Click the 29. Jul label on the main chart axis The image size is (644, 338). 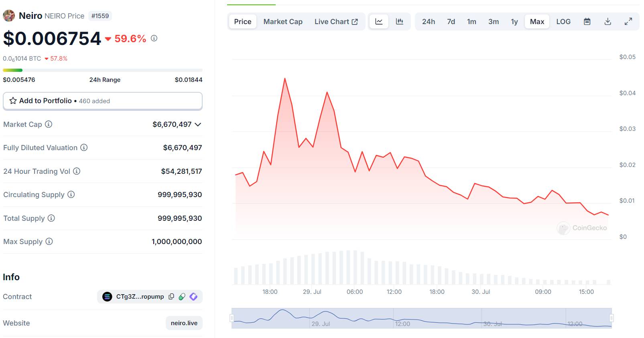[312, 292]
